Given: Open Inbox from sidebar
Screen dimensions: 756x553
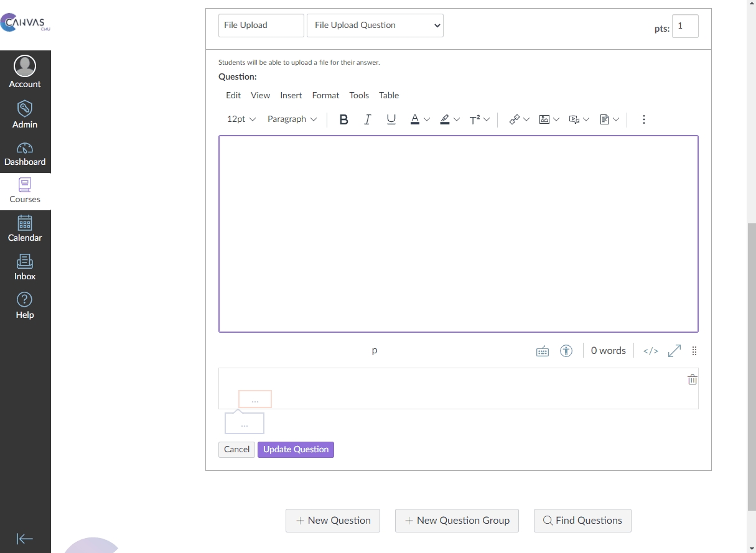Looking at the screenshot, I should tap(25, 267).
